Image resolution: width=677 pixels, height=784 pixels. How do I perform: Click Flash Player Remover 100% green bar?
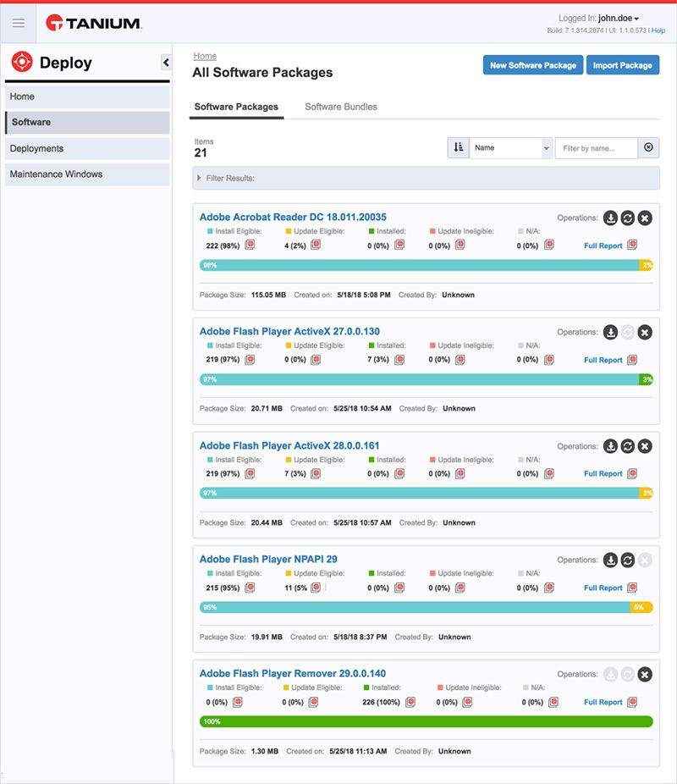coord(427,721)
